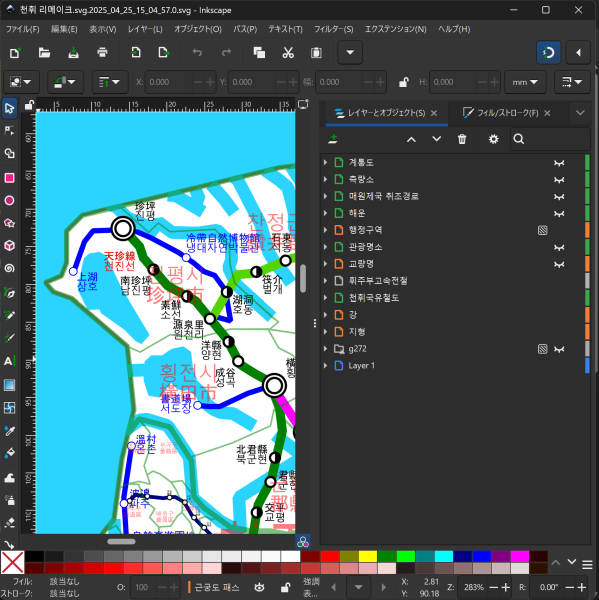The height and width of the screenshot is (600, 599).
Task: Select the Node editing tool
Action: point(9,131)
